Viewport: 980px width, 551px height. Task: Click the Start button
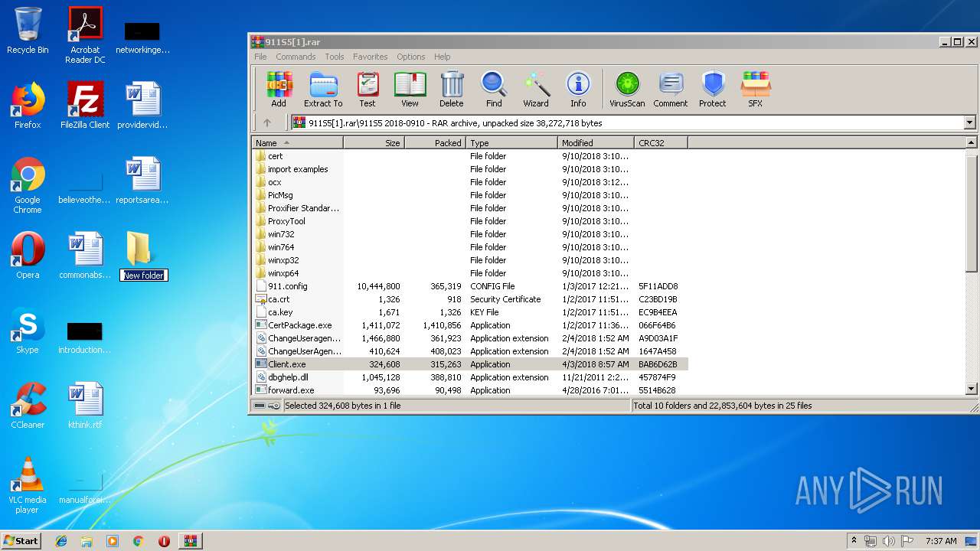[21, 541]
